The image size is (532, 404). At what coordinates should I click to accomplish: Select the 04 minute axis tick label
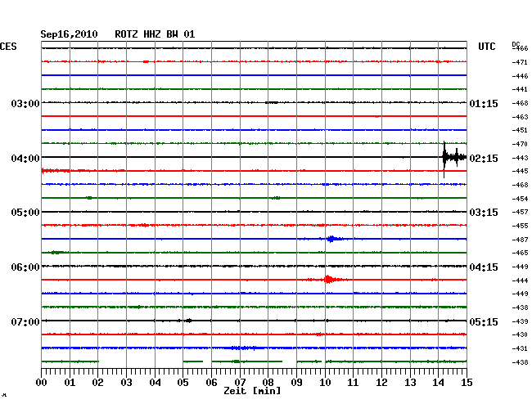pos(155,382)
